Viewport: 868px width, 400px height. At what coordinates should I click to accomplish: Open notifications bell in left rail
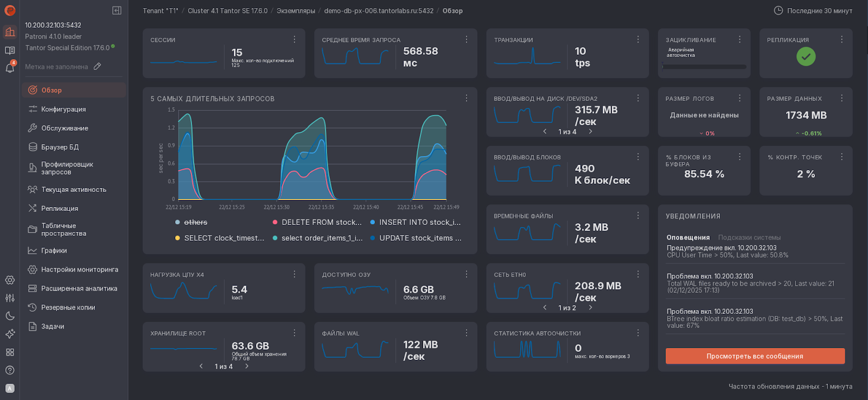pos(10,68)
